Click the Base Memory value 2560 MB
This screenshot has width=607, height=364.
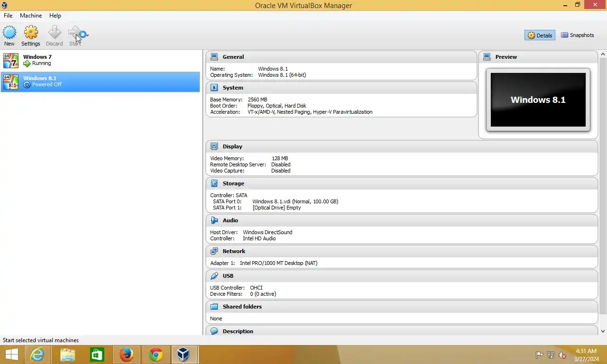point(258,100)
